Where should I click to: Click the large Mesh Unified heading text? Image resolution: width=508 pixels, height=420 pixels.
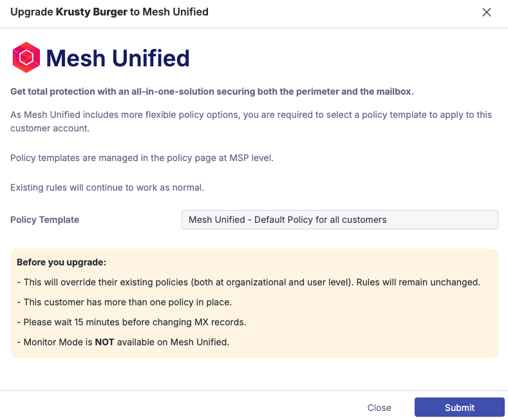point(118,59)
